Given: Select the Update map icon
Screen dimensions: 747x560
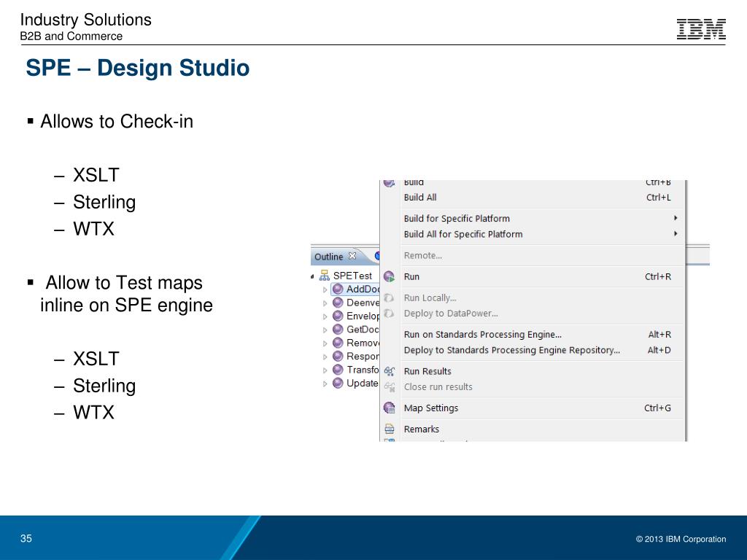Looking at the screenshot, I should pos(338,383).
